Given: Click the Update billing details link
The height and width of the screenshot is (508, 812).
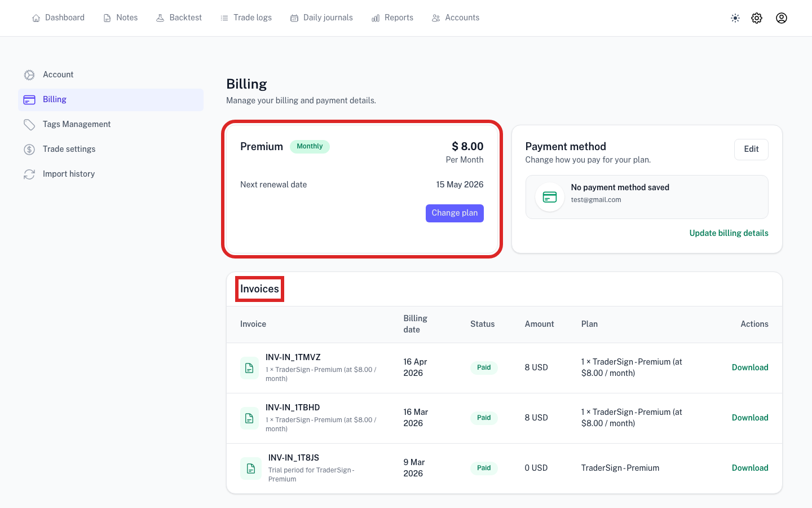Looking at the screenshot, I should [729, 233].
